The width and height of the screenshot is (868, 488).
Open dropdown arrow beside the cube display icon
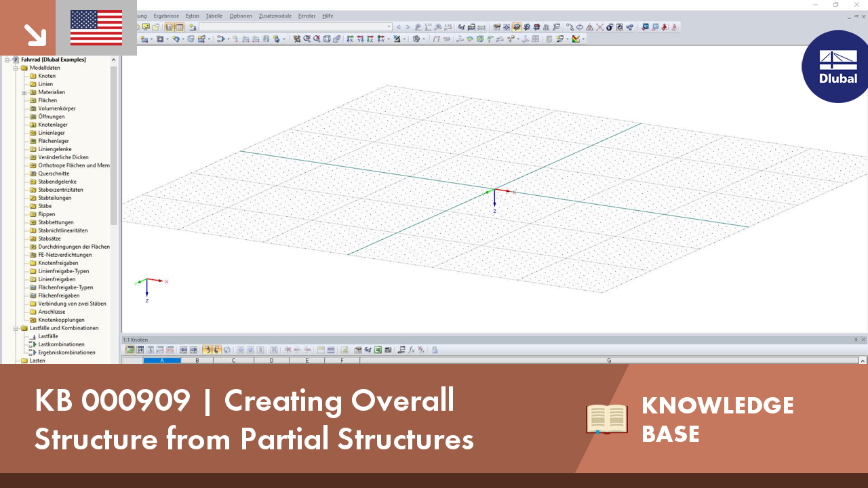coord(424,39)
